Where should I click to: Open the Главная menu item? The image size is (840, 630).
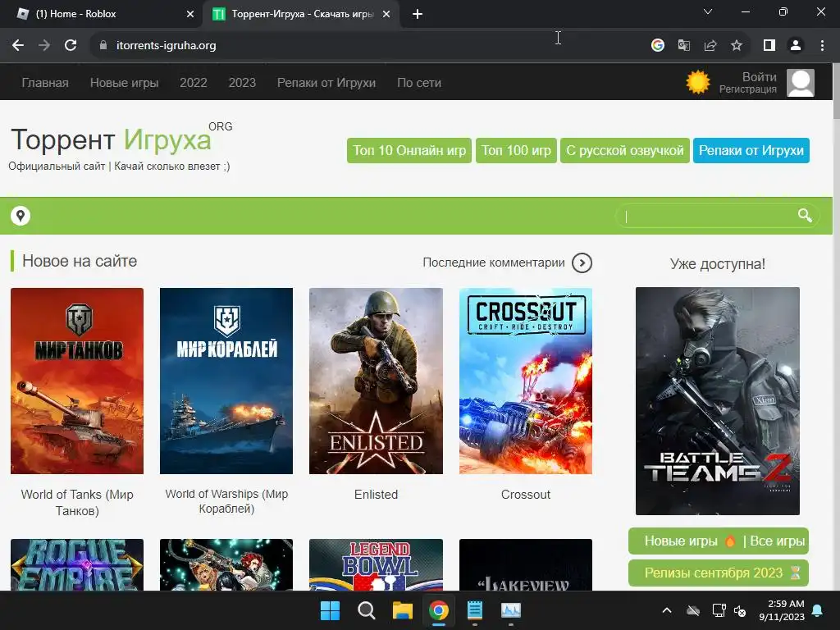pyautogui.click(x=45, y=83)
